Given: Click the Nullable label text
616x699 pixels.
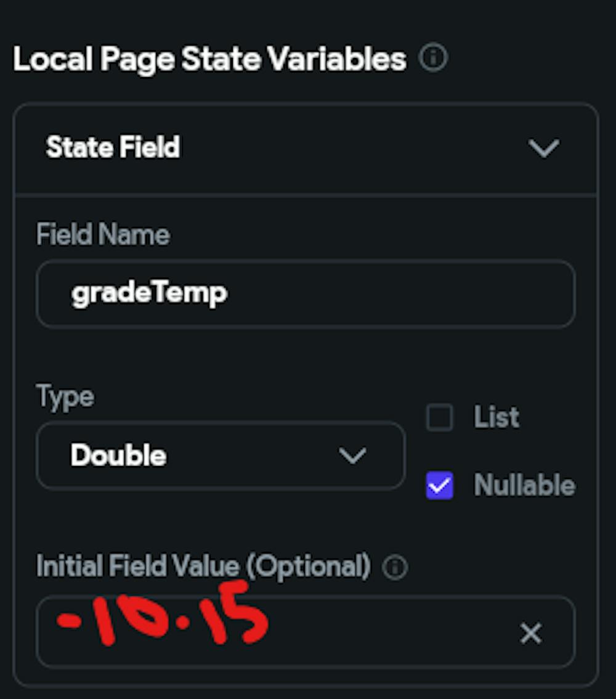Looking at the screenshot, I should click(x=524, y=486).
